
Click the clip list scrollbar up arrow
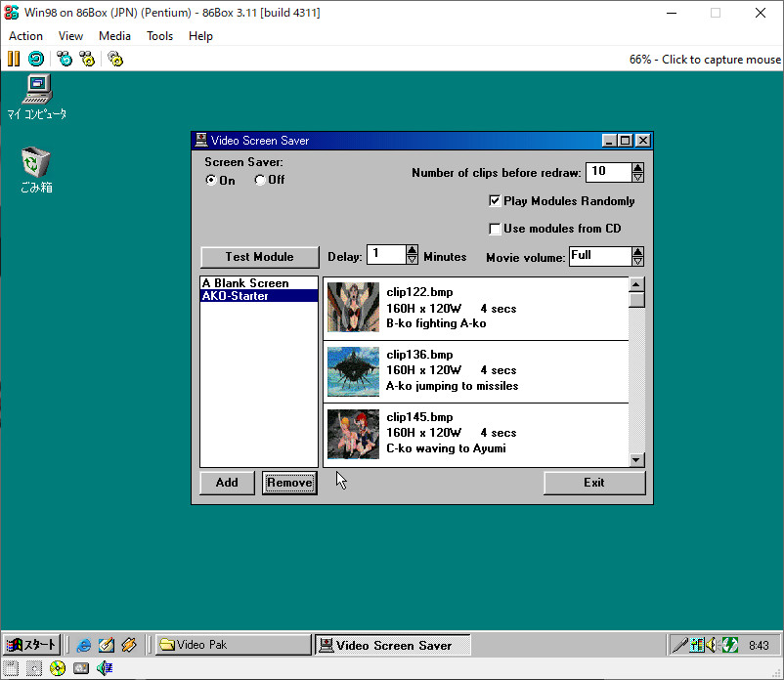[x=636, y=284]
